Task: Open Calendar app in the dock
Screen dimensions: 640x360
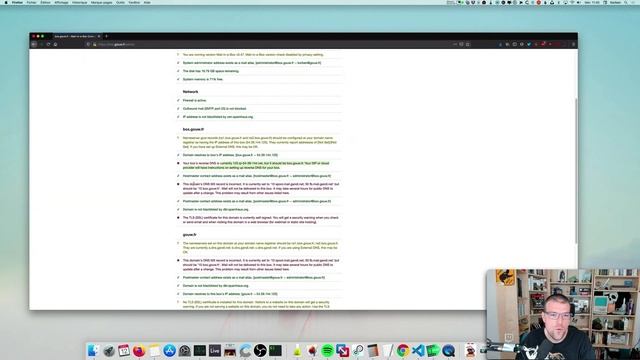Action: point(124,350)
